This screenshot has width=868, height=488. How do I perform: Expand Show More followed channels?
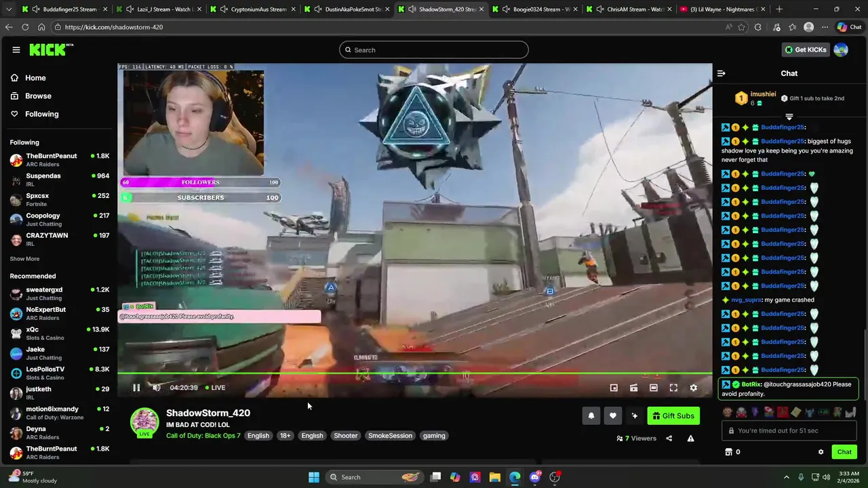[24, 259]
